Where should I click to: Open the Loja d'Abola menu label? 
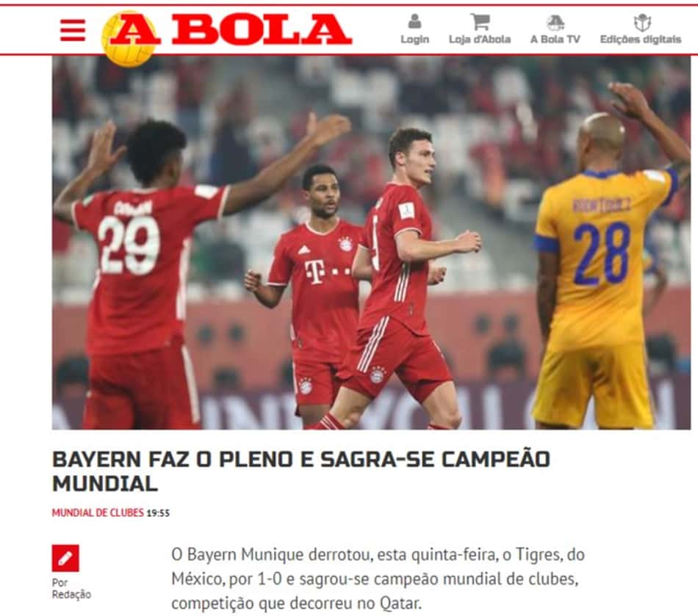point(480,39)
